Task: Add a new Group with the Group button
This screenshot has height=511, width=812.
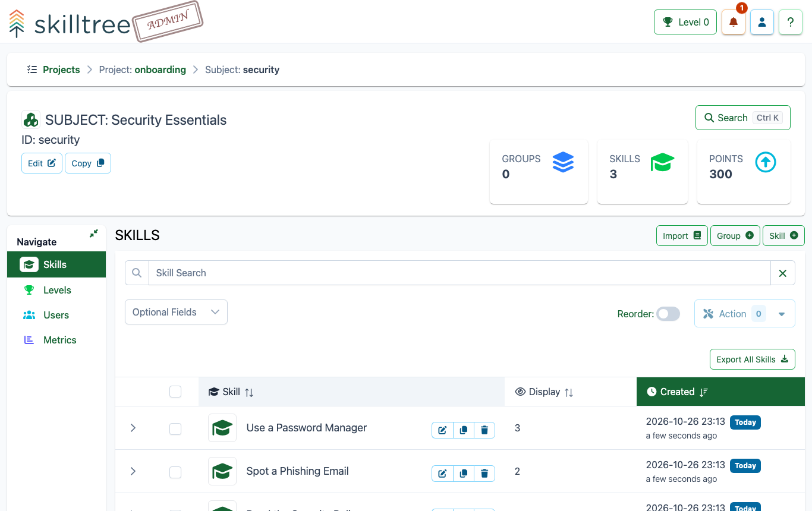Action: (x=735, y=236)
